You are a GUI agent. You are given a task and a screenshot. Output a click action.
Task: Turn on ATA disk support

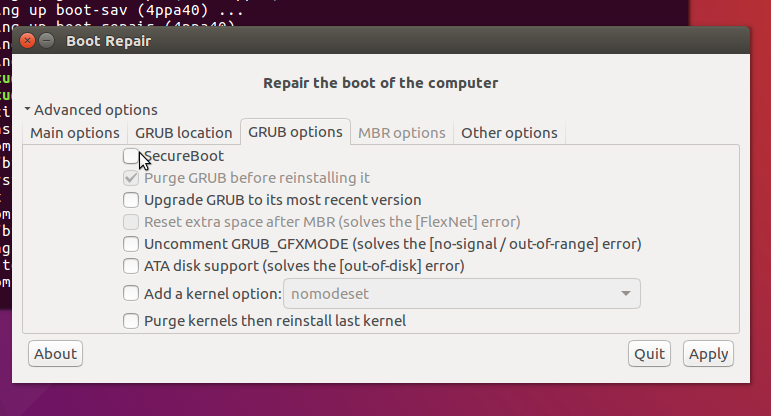pos(131,266)
